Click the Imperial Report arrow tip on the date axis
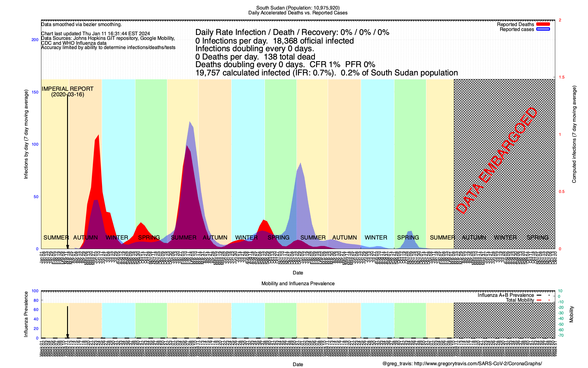Screen dimensions: 588x368 [68, 248]
